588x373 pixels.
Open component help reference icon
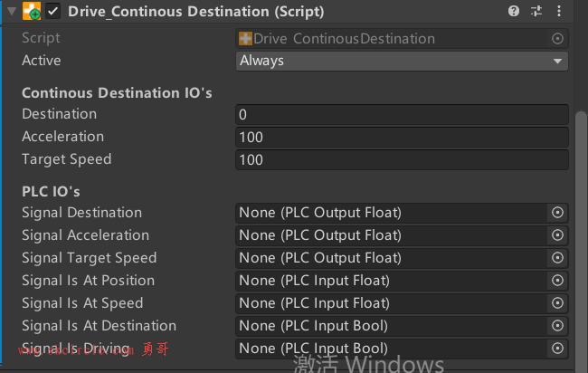tap(514, 11)
